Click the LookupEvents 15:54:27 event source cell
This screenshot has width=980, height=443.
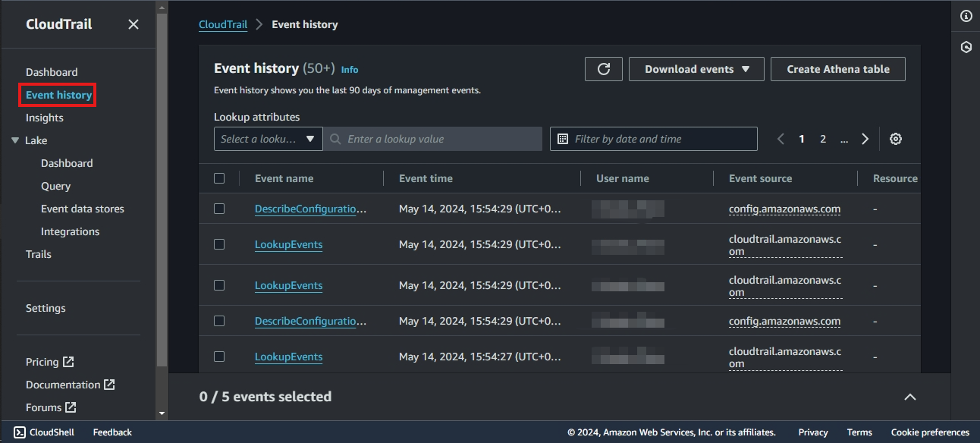click(x=785, y=357)
